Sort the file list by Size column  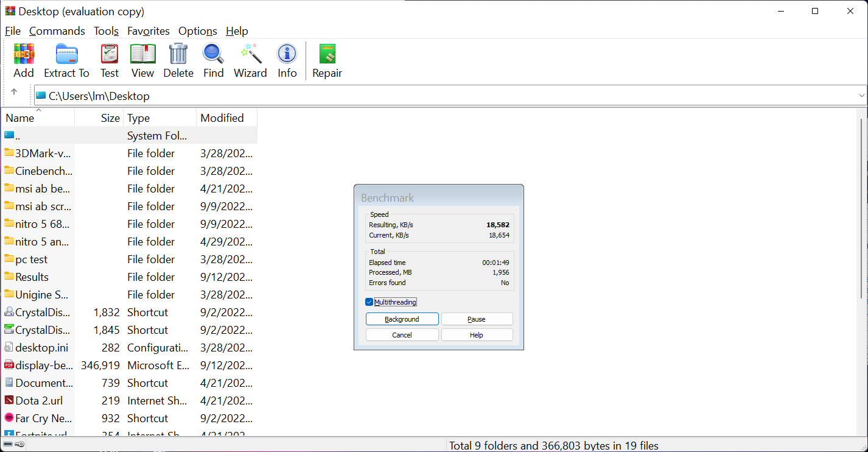click(99, 118)
